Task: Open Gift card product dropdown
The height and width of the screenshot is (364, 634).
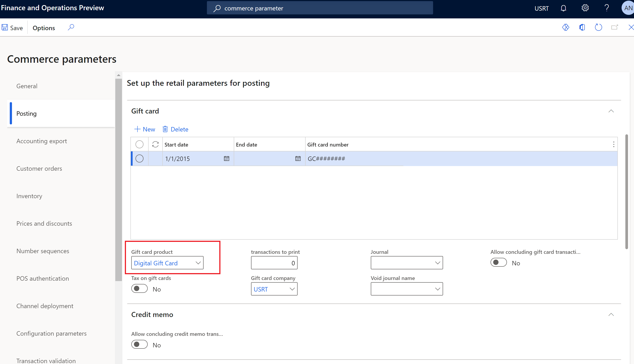Action: tap(198, 262)
